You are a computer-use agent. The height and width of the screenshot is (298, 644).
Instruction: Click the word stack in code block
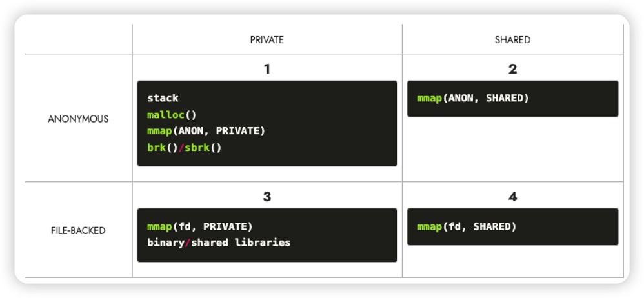[x=163, y=98]
